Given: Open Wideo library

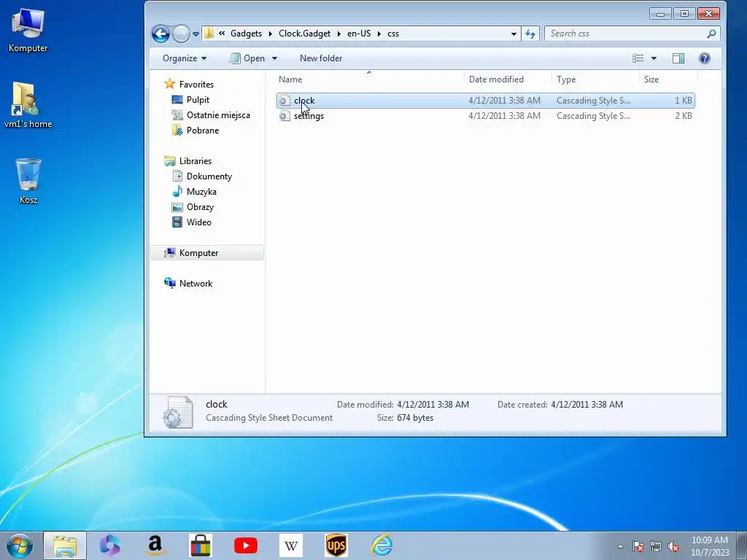Looking at the screenshot, I should [198, 222].
